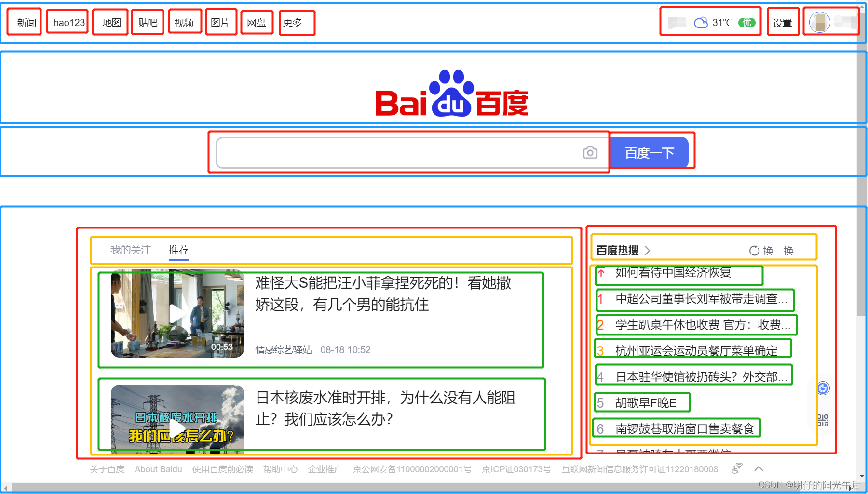Switch to 推荐 tab

click(x=178, y=250)
